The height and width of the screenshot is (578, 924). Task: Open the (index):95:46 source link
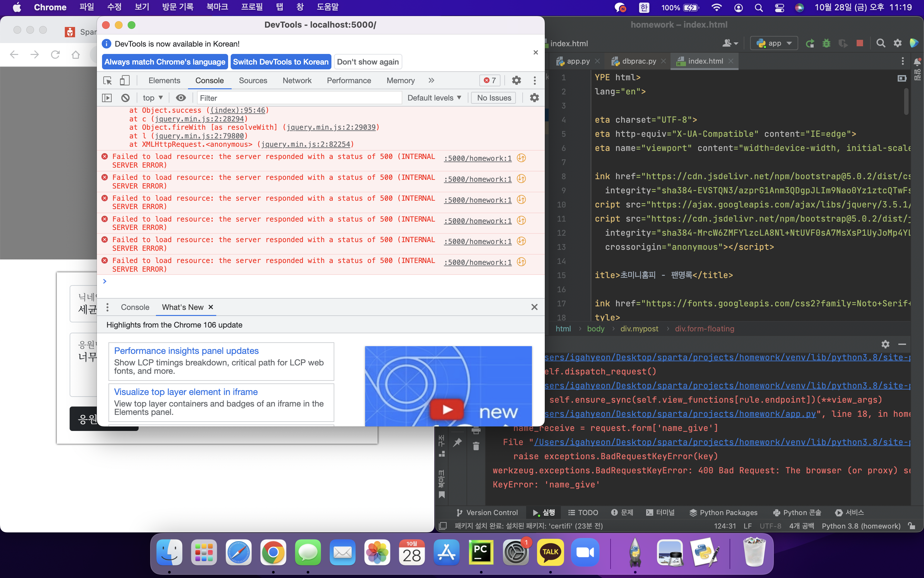pyautogui.click(x=238, y=110)
